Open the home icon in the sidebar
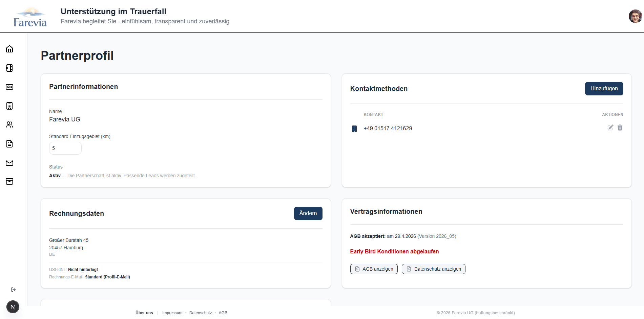Viewport: 644px width, 319px height. point(9,49)
